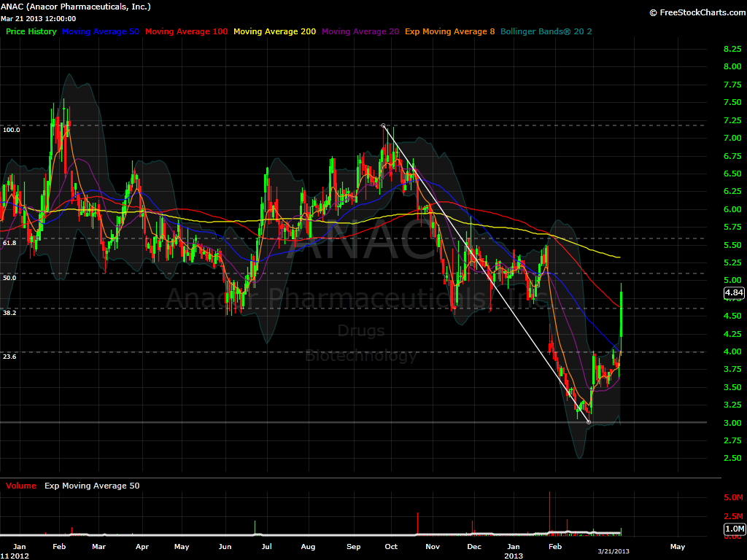747x560 pixels.
Task: Click the Aug month label on time axis
Action: pos(309,547)
